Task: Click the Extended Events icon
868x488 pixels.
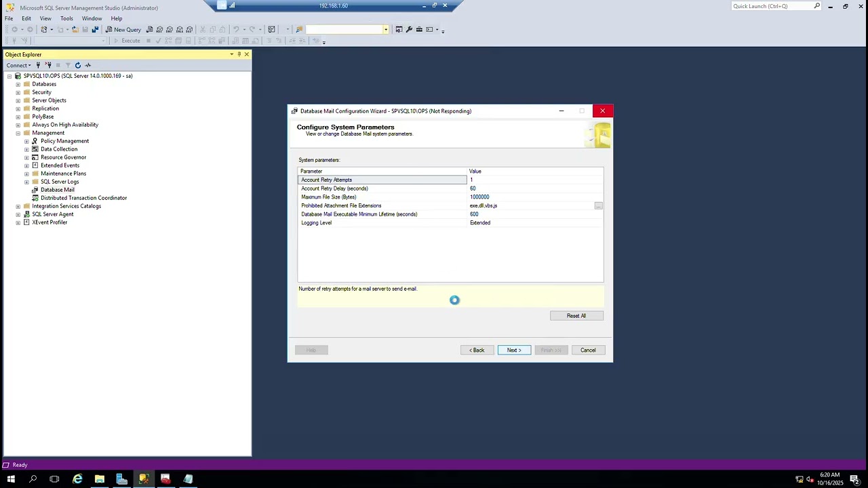Action: click(x=35, y=165)
